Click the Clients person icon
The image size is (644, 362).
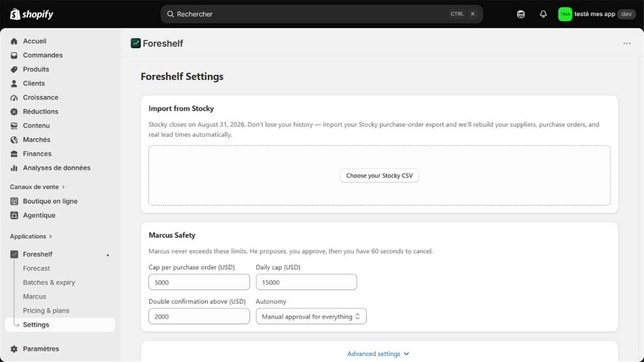(x=14, y=83)
